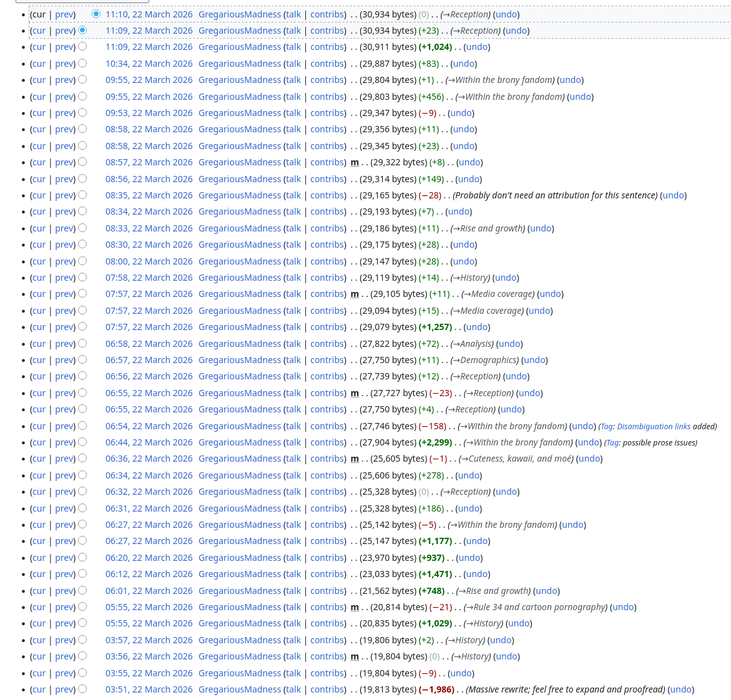
Task: Open the contribs link in the 03:57 row
Action: pos(327,640)
